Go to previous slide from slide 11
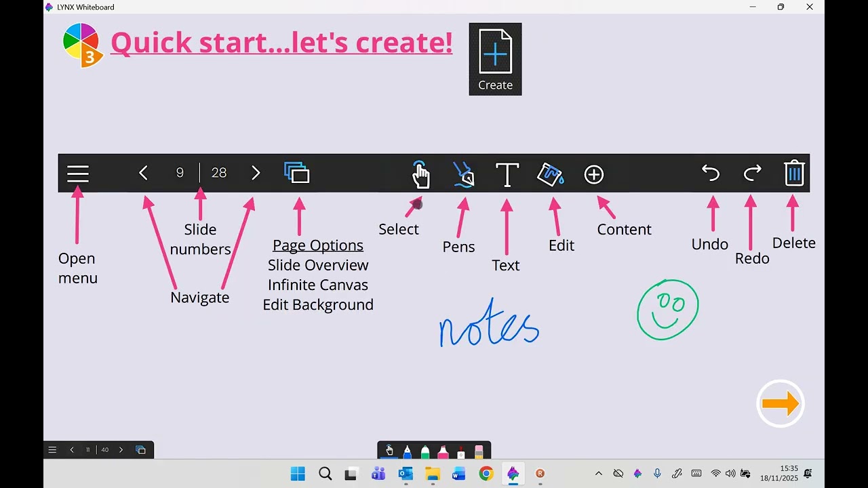 click(x=72, y=449)
